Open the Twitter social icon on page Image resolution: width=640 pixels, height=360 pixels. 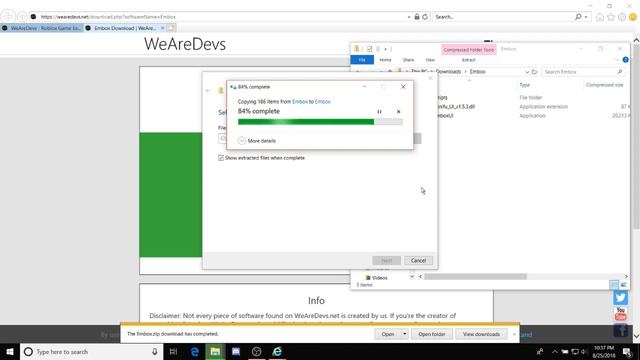pyautogui.click(x=620, y=298)
